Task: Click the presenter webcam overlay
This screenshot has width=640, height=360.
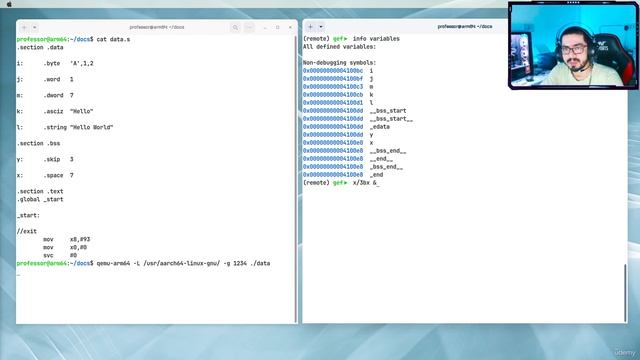Action: (573, 45)
